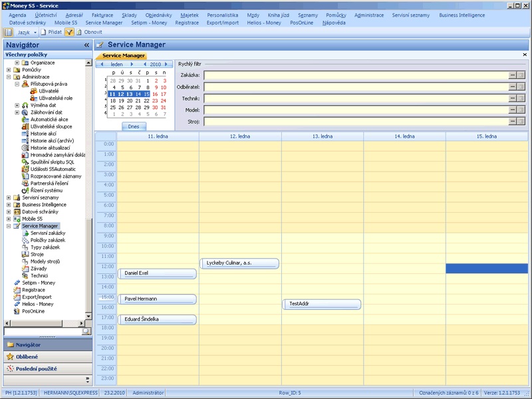Expand the Výměna dat tree node

tap(17, 105)
